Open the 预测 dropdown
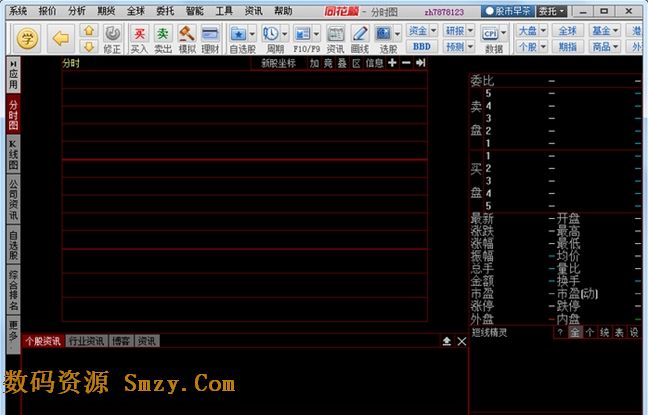The image size is (648, 415). tap(459, 47)
